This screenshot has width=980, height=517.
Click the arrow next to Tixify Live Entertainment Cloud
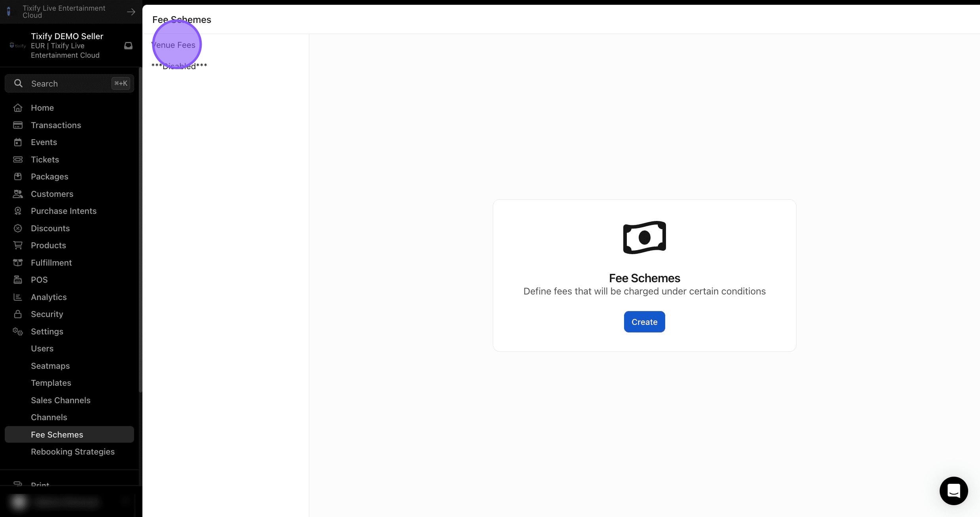(x=131, y=12)
